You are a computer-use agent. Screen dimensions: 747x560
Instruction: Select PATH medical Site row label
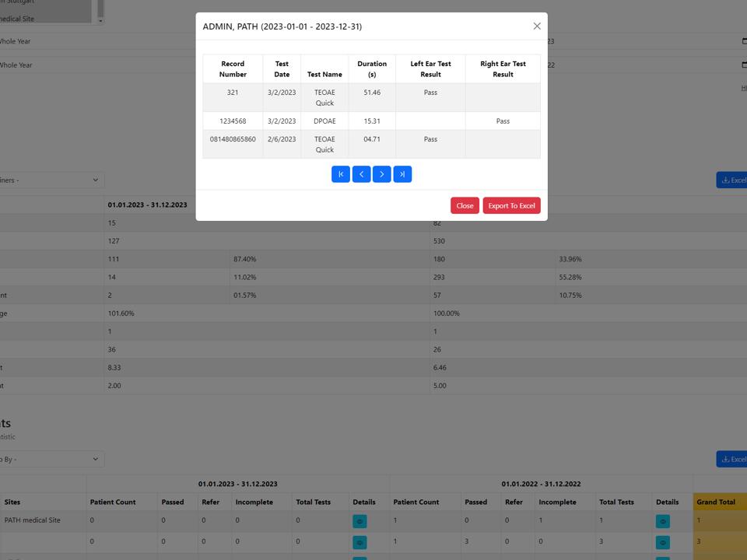(33, 520)
